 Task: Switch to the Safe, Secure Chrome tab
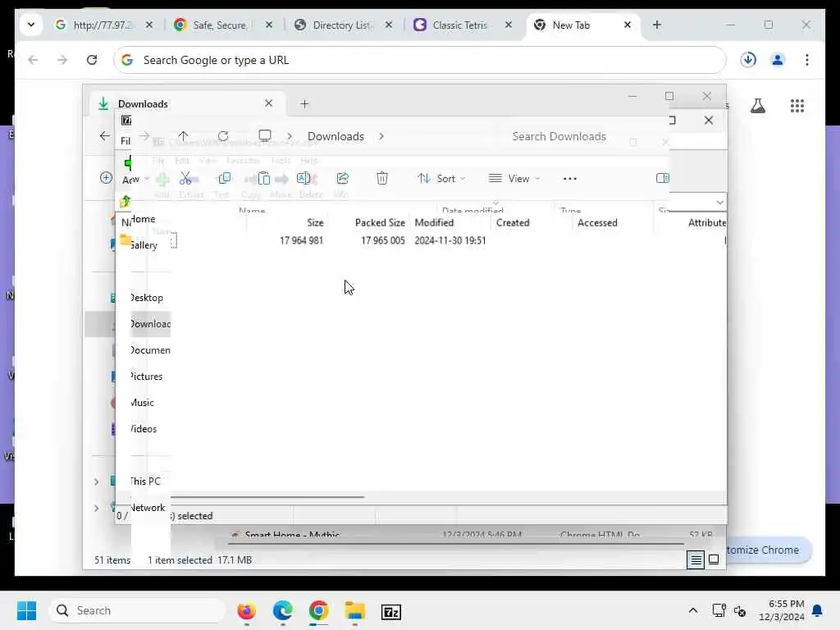[220, 25]
